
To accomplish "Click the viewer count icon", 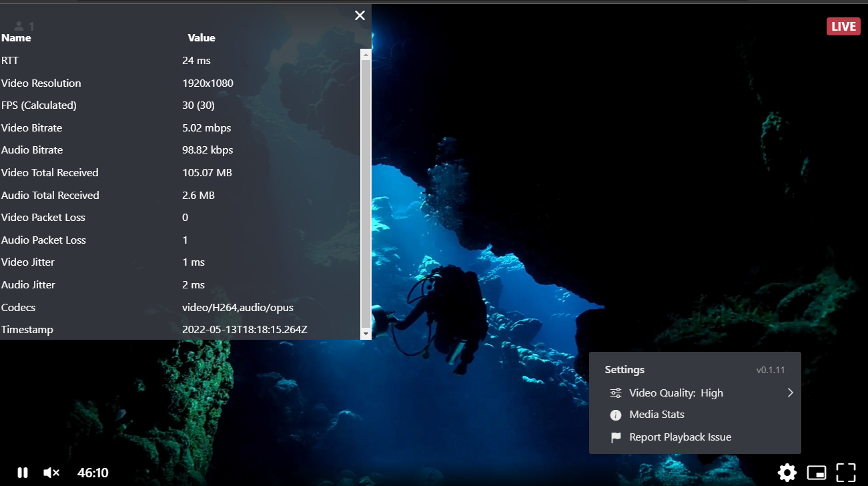I will click(x=19, y=27).
